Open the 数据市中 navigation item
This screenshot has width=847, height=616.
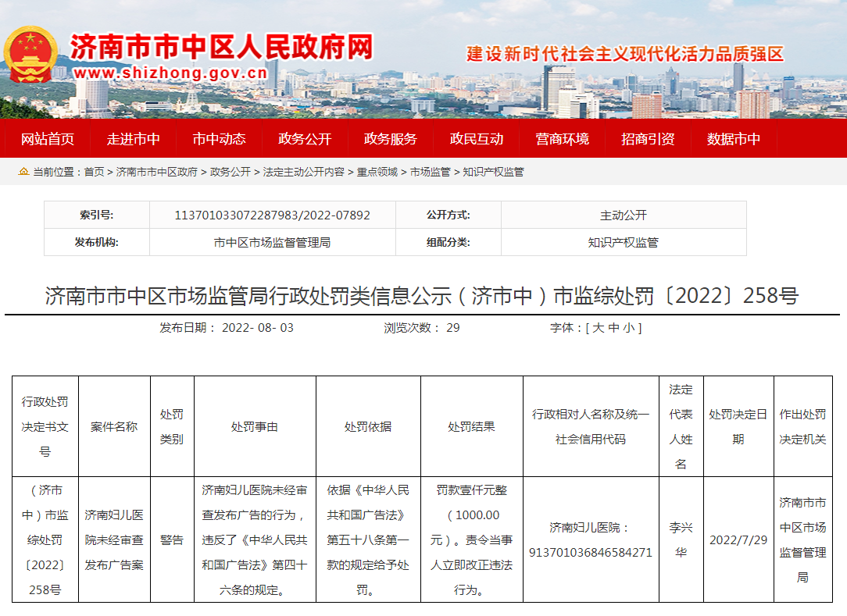pos(734,139)
